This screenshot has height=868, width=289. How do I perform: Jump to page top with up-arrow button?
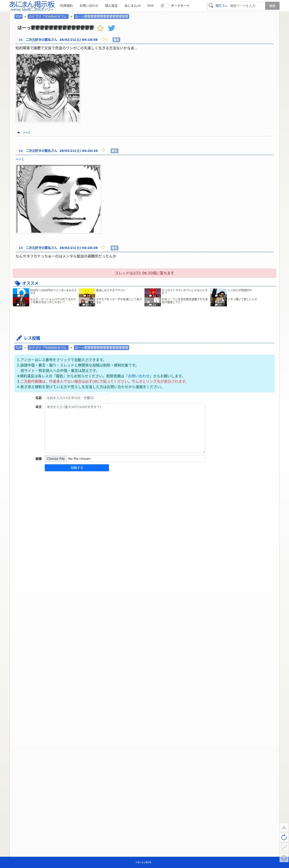pos(284,827)
